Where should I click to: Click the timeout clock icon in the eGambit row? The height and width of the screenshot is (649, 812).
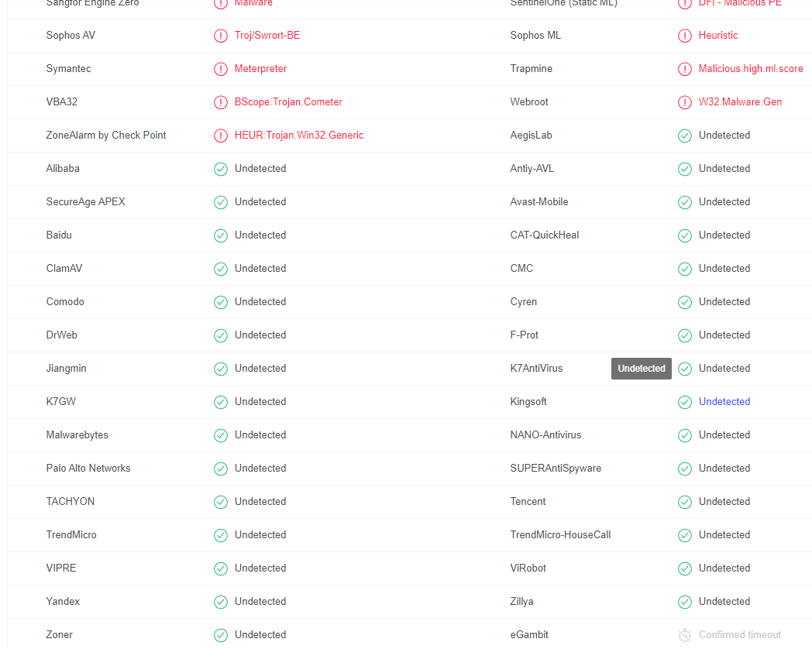pyautogui.click(x=685, y=635)
